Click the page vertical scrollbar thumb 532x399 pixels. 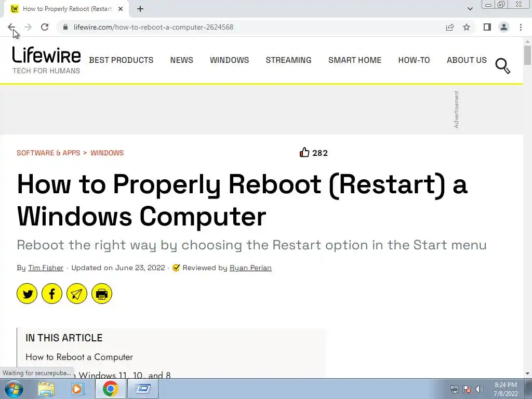coord(527,55)
